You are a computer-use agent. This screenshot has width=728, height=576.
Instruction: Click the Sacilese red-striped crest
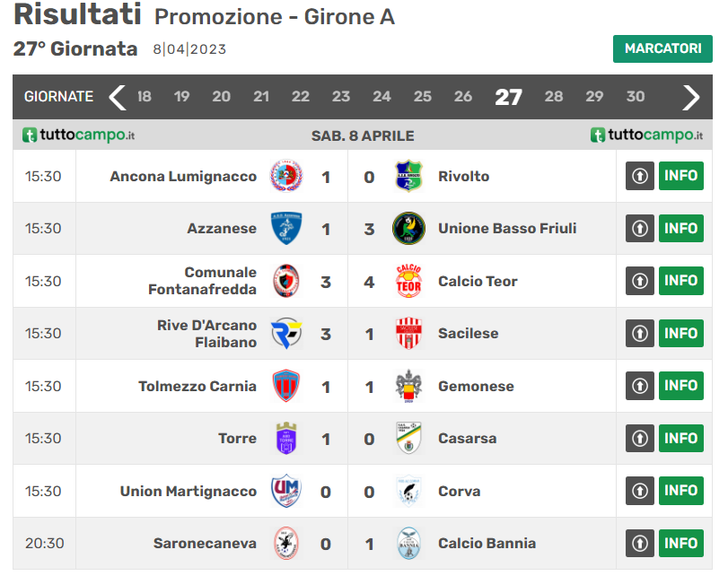click(408, 334)
